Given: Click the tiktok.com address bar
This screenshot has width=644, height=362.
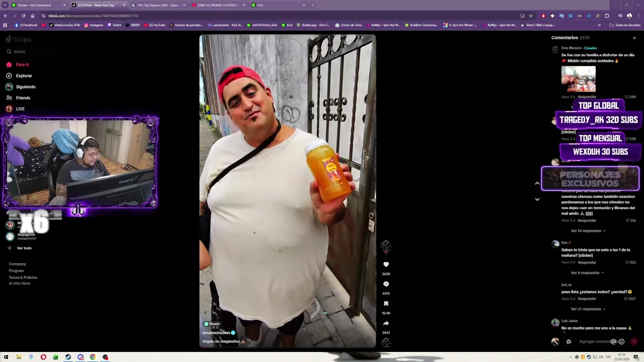Looking at the screenshot, I should 282,16.
